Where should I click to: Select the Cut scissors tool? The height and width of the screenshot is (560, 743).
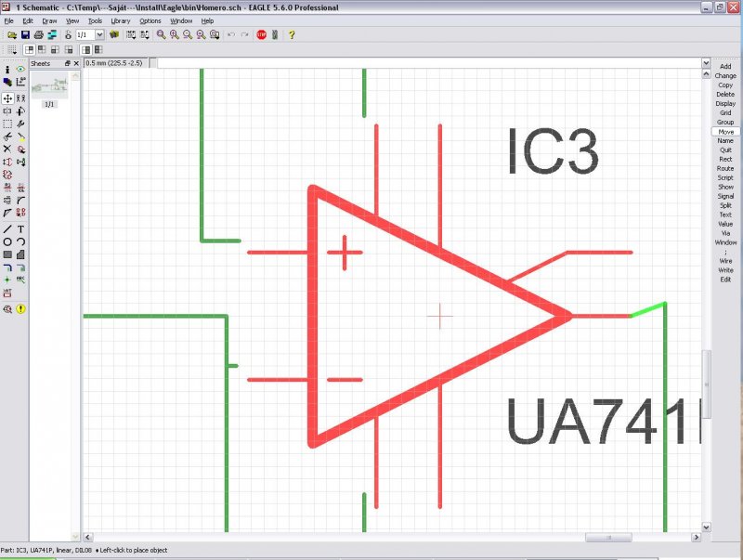7,137
